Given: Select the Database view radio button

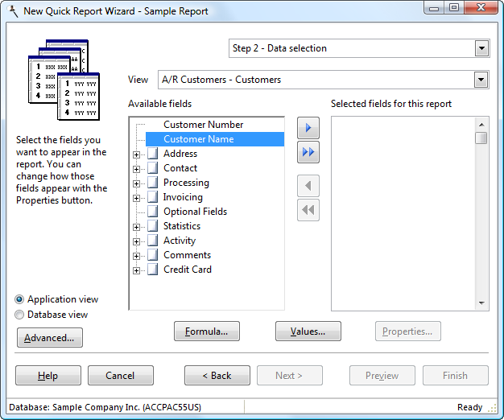Looking at the screenshot, I should point(20,315).
